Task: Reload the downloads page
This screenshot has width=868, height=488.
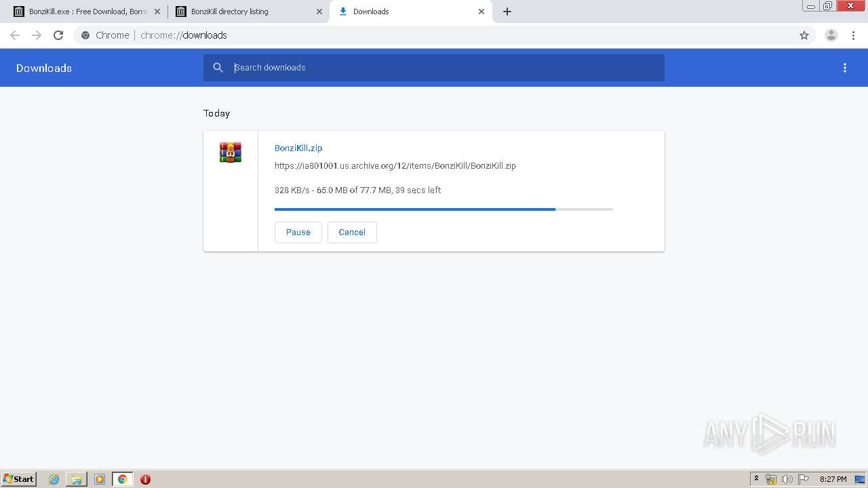Action: coord(58,35)
